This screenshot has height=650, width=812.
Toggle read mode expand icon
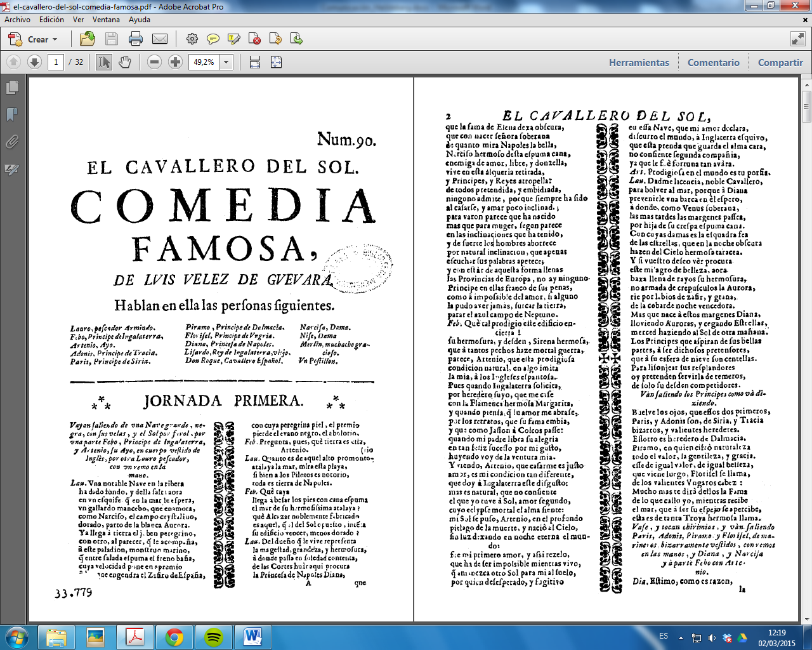[798, 39]
